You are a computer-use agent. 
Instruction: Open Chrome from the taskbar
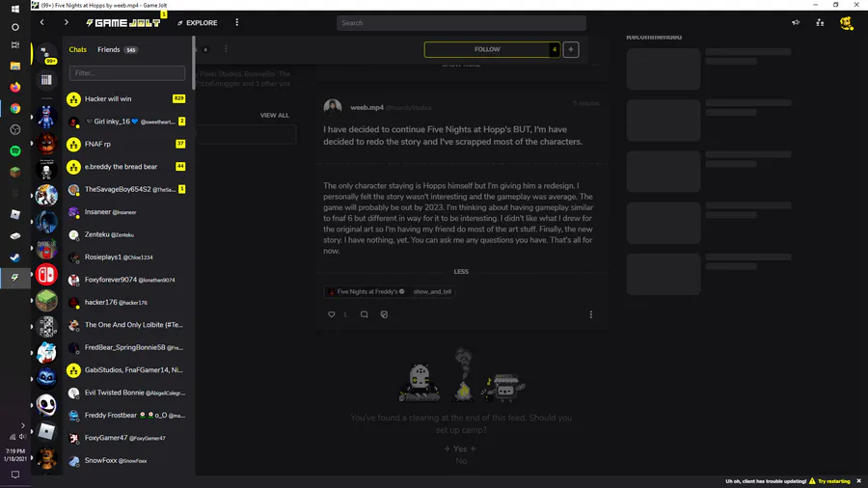[14, 108]
